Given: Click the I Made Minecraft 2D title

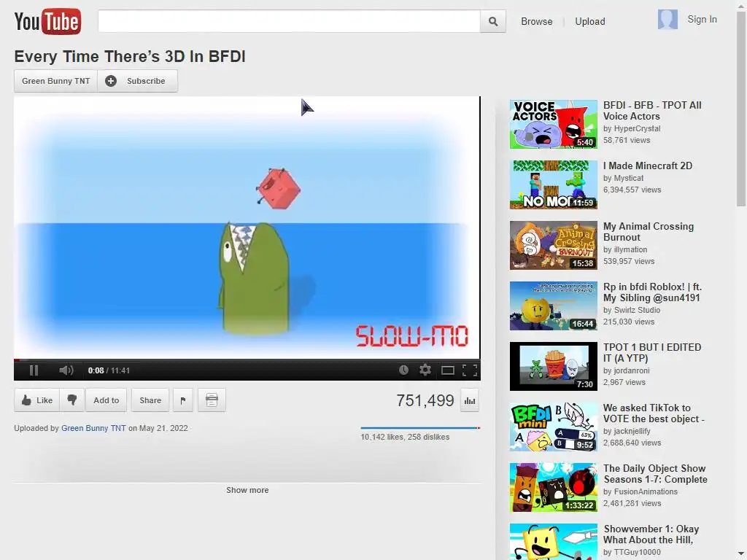Looking at the screenshot, I should (x=648, y=166).
